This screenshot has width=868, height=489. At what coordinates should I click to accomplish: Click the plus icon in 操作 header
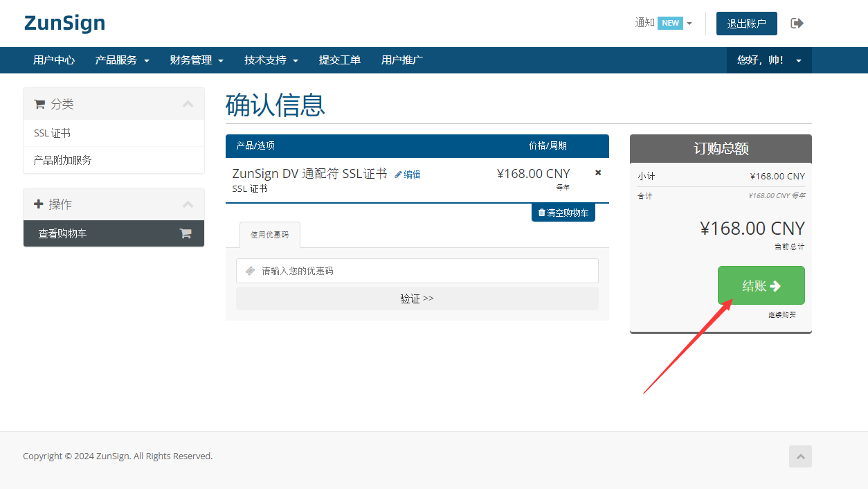[x=39, y=204]
